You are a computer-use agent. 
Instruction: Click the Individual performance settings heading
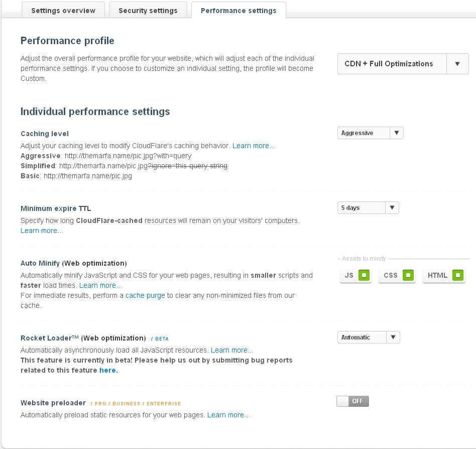coord(95,111)
